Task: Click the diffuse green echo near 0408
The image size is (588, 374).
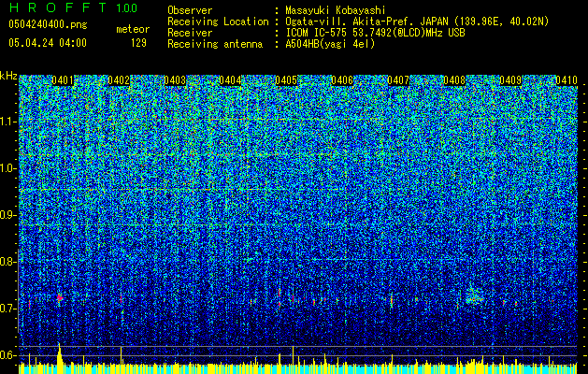Action: point(474,296)
